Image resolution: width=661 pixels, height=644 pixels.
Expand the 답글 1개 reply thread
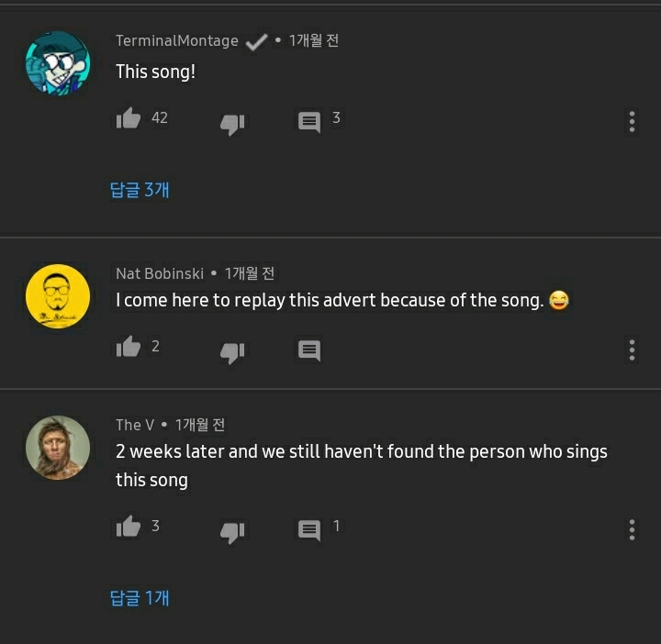140,598
